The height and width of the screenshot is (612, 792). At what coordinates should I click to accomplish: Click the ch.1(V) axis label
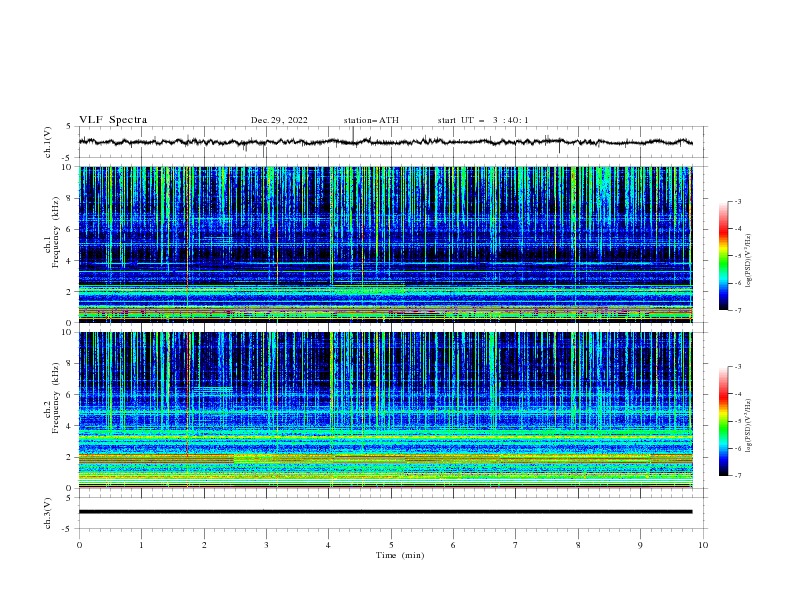point(48,142)
